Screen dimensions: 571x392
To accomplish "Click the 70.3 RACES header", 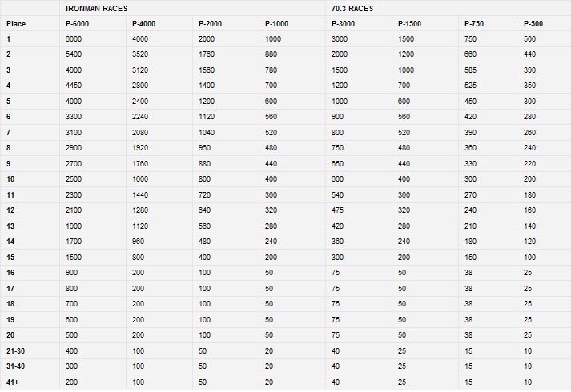I will tap(352, 9).
